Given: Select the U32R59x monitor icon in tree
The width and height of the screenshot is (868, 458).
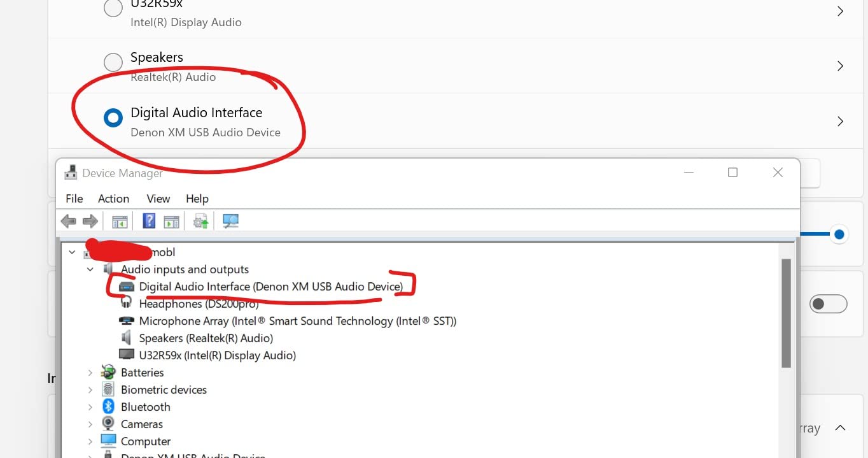Looking at the screenshot, I should 127,355.
